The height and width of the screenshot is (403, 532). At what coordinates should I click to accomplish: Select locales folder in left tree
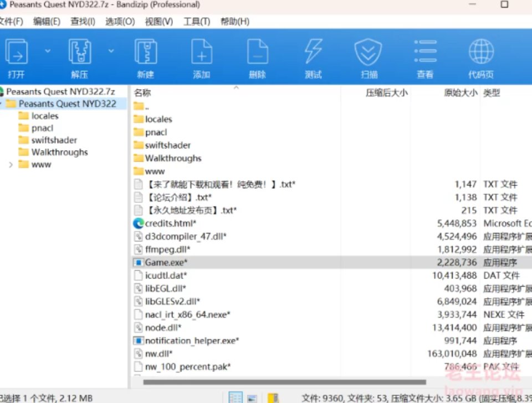[x=45, y=116]
